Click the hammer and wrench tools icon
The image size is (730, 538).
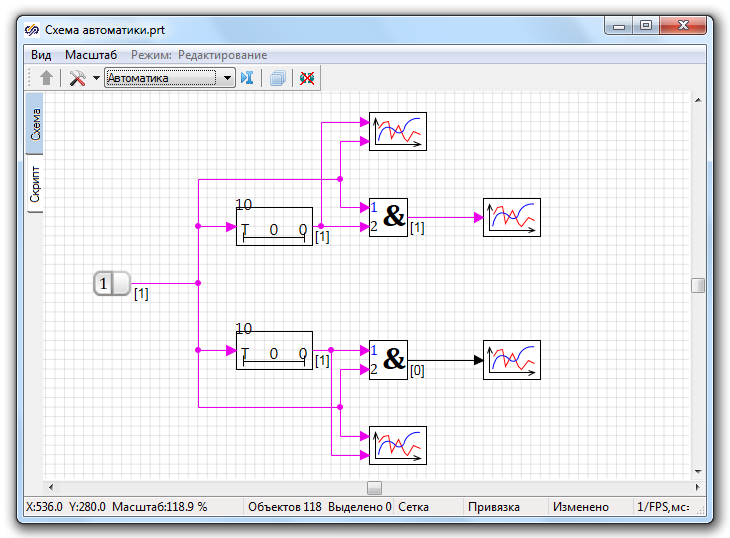click(x=77, y=78)
